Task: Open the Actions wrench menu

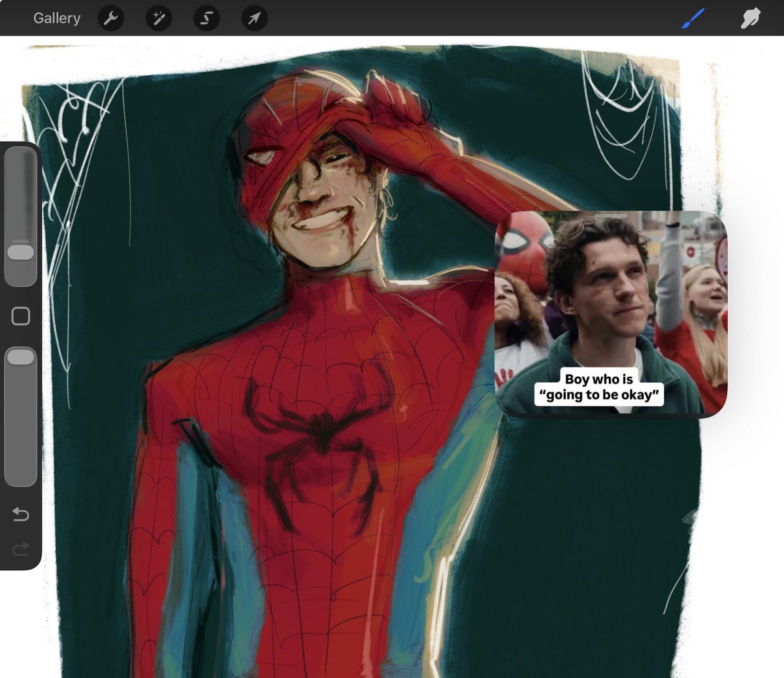Action: [110, 18]
